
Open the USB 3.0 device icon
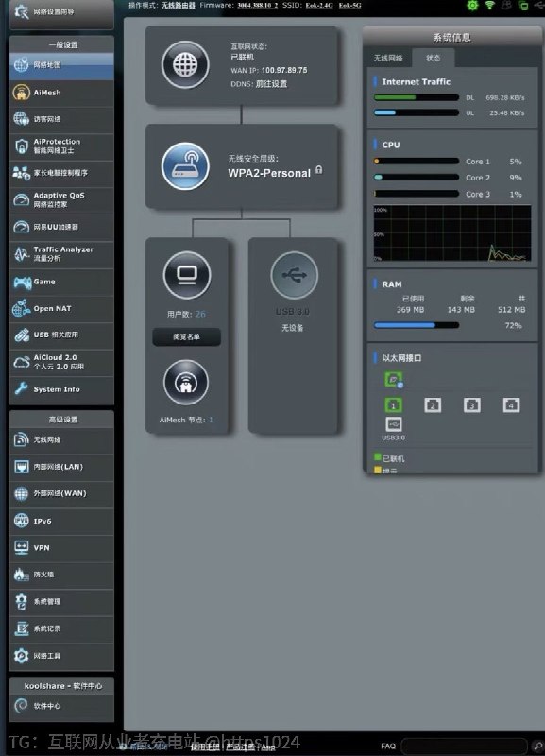pyautogui.click(x=294, y=275)
